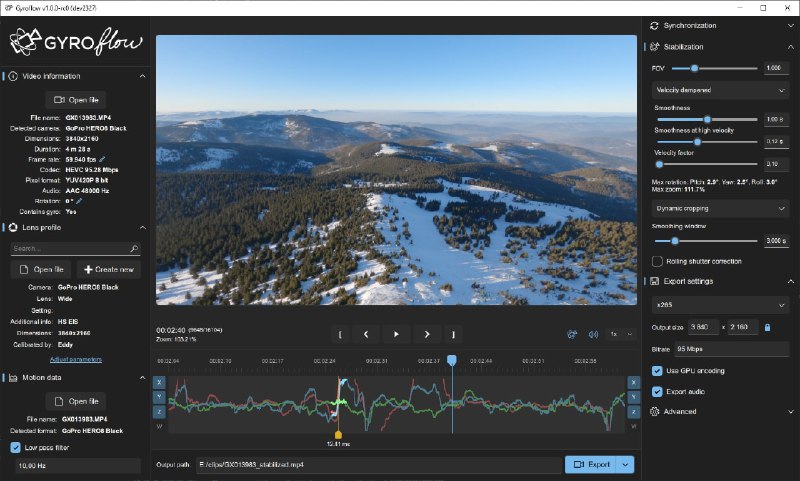Open the x265 codec dropdown
Image resolution: width=800 pixels, height=481 pixels.
click(719, 303)
